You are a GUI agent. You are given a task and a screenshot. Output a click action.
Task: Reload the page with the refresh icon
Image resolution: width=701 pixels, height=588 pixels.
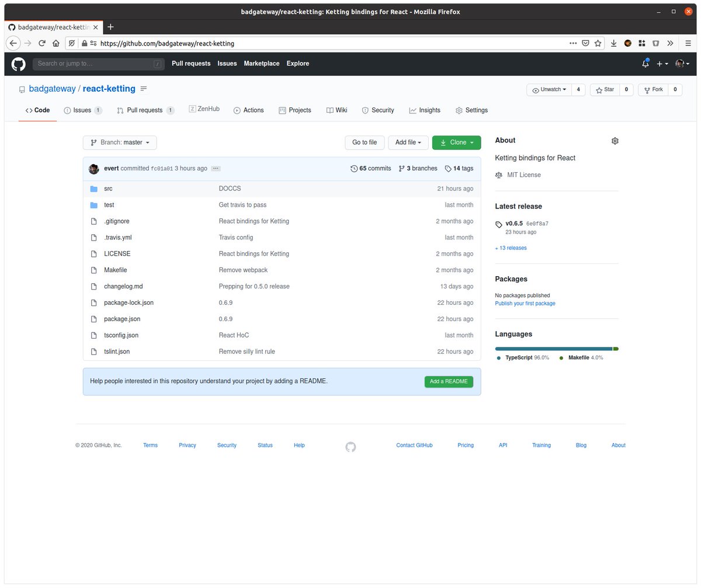point(42,43)
